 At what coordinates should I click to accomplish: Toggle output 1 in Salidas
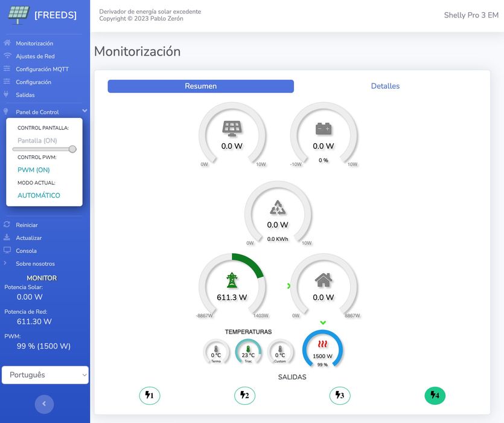pos(150,395)
